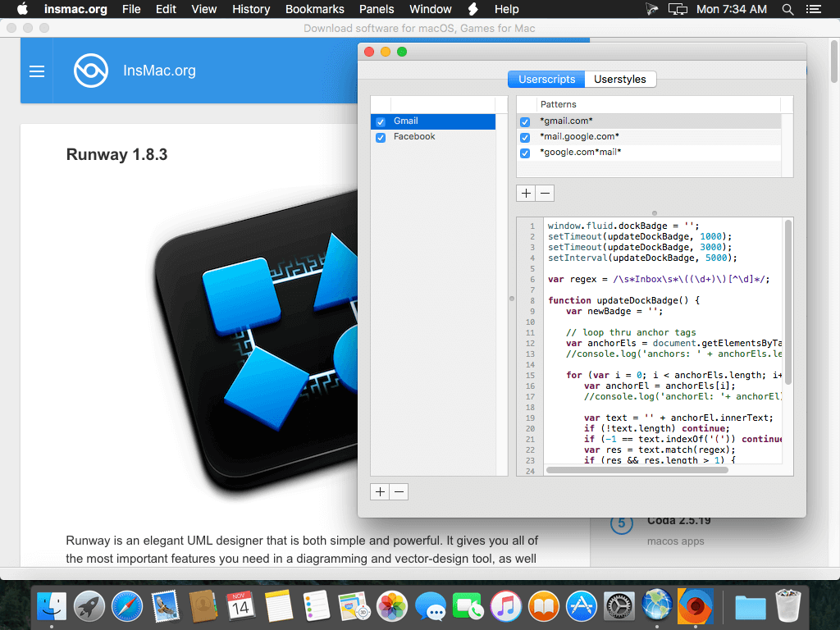Open Launchpad rocket icon in Dock
Image resolution: width=840 pixels, height=630 pixels.
(x=89, y=606)
